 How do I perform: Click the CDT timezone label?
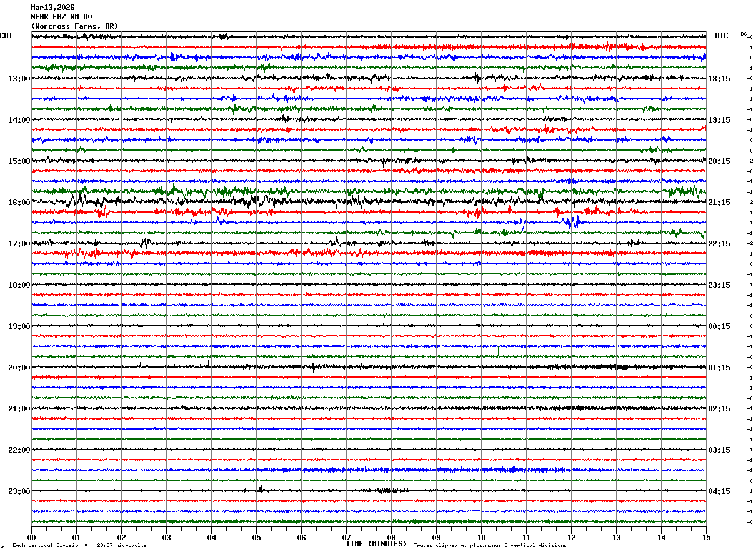tap(6, 36)
